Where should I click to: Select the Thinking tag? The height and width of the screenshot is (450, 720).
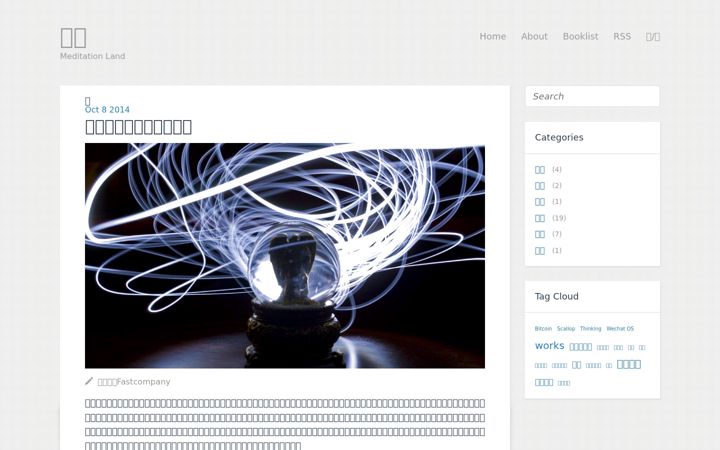pyautogui.click(x=591, y=329)
